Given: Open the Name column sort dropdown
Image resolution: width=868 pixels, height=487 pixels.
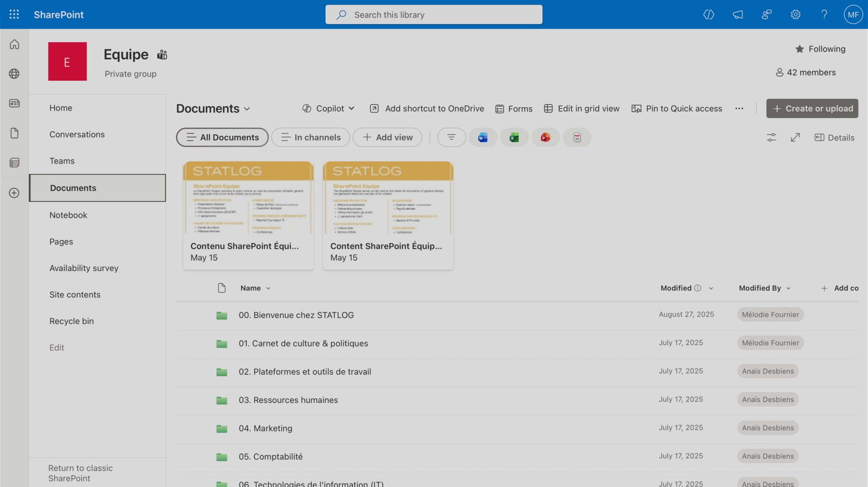Looking at the screenshot, I should click(x=268, y=288).
